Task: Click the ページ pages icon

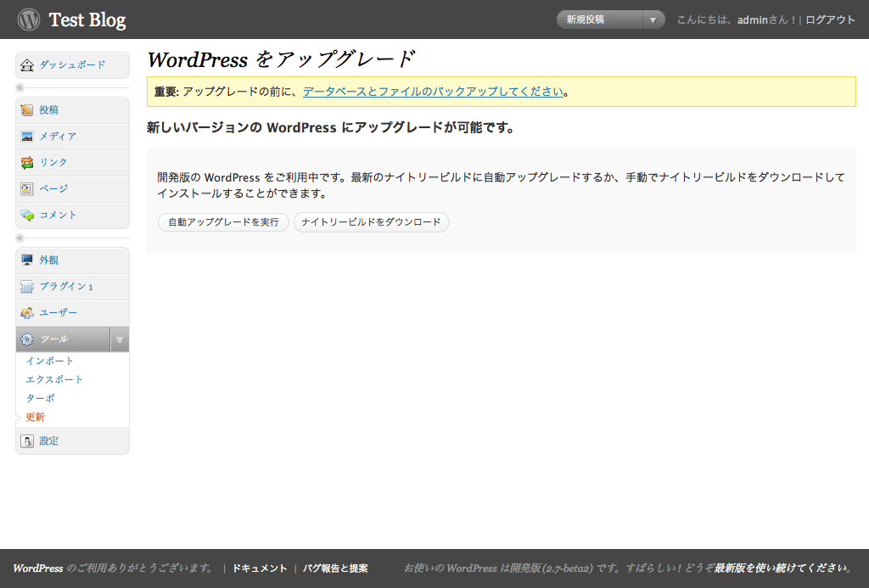Action: [26, 189]
